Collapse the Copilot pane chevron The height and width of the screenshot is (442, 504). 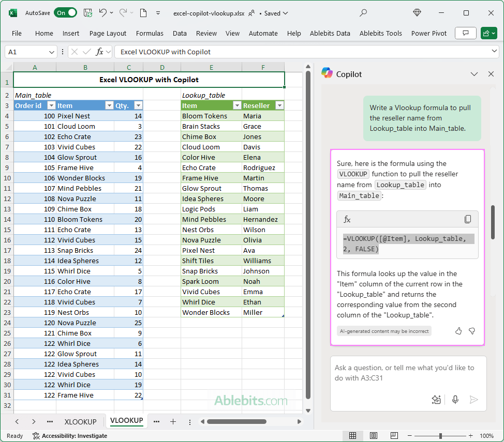[474, 74]
